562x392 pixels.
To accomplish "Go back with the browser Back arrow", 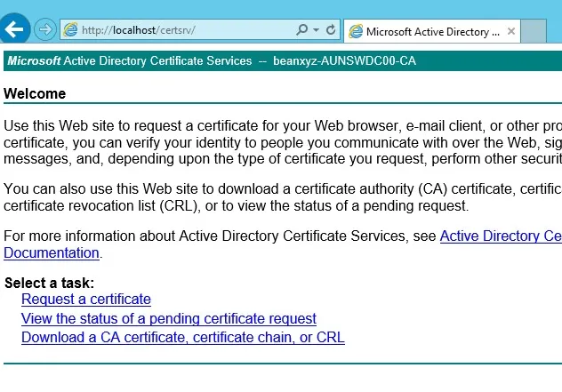I will click(x=14, y=29).
